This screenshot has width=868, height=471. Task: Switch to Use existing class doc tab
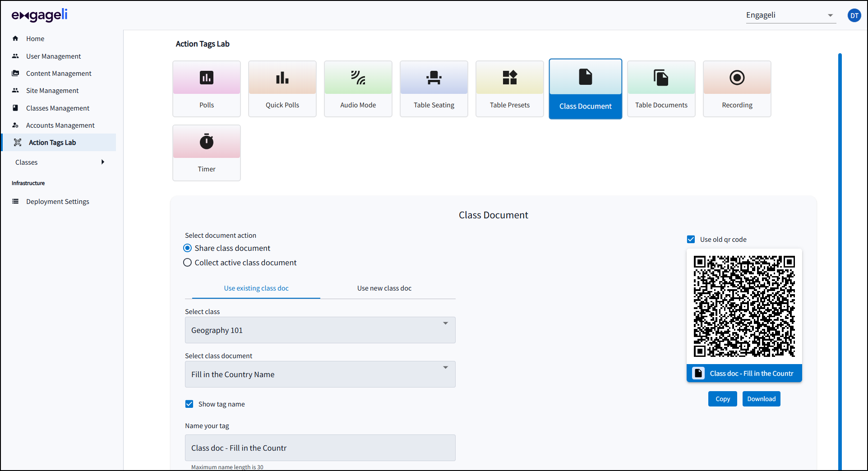click(256, 288)
